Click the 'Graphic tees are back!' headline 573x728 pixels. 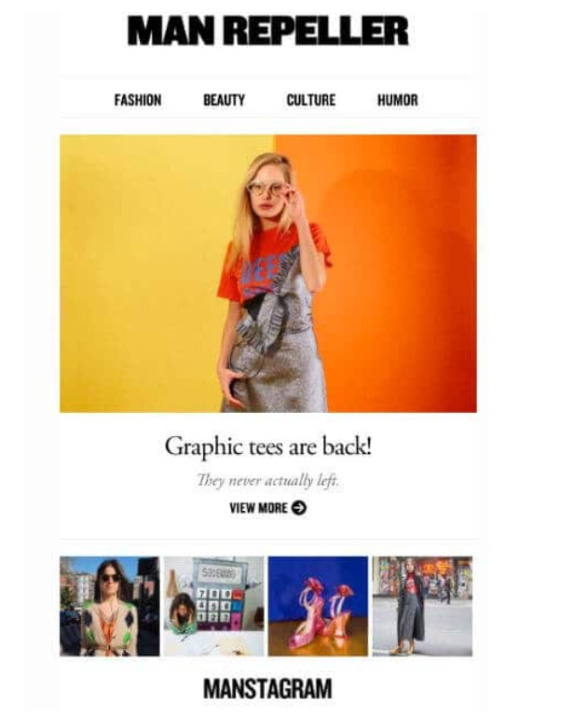pyautogui.click(x=268, y=446)
